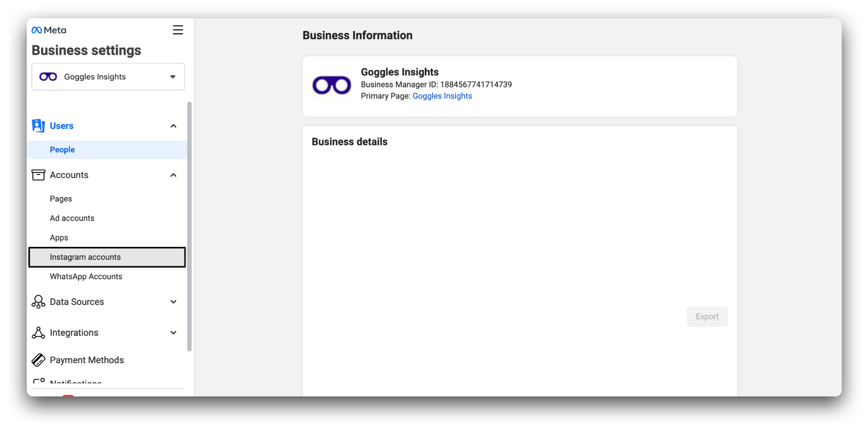Collapse the Accounts section chevron
Screen dimensions: 868x432
[x=173, y=175]
